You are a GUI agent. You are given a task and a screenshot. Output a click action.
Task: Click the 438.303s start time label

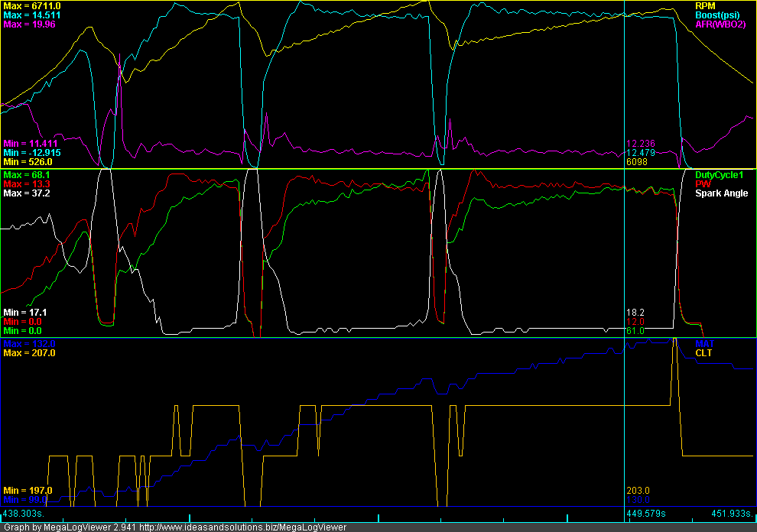[x=24, y=514]
